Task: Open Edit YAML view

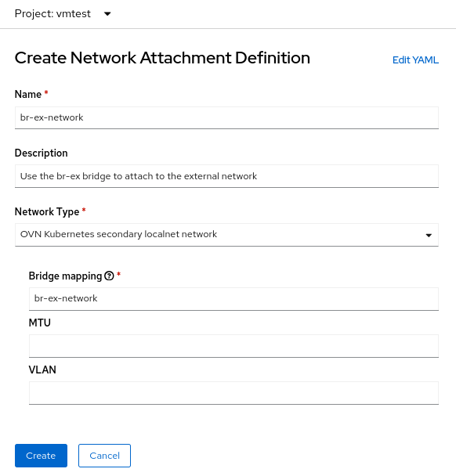Action: pyautogui.click(x=415, y=59)
